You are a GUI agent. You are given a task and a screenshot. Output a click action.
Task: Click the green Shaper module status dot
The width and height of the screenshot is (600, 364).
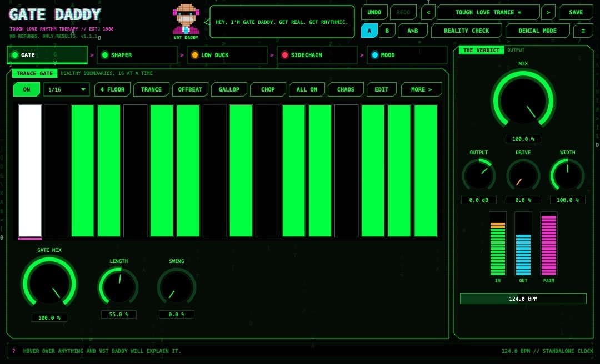pyautogui.click(x=105, y=55)
